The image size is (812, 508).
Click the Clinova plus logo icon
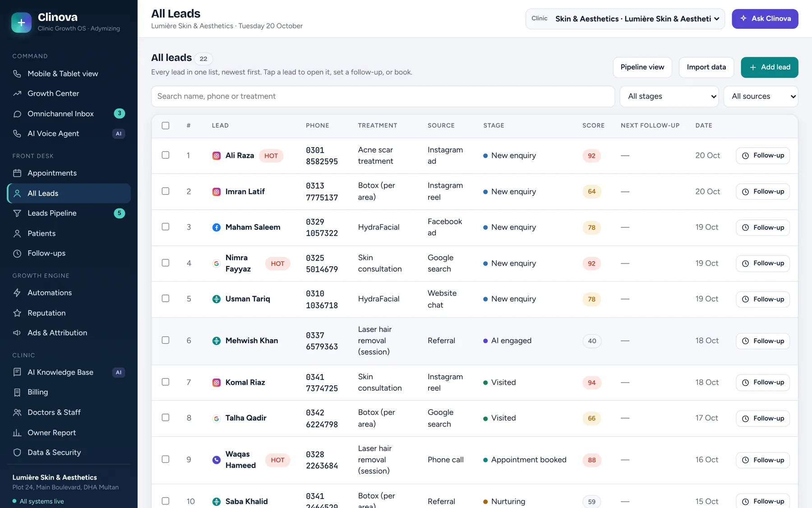pos(21,23)
